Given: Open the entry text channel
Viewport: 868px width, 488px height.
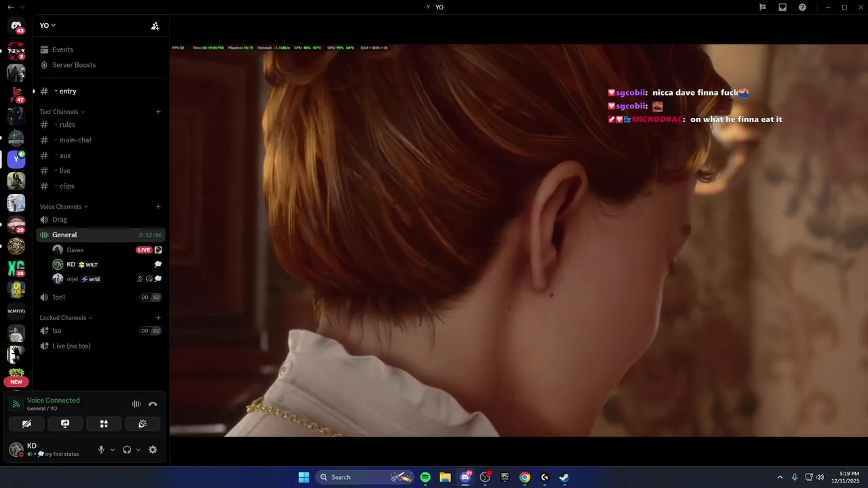Looking at the screenshot, I should pos(100,91).
